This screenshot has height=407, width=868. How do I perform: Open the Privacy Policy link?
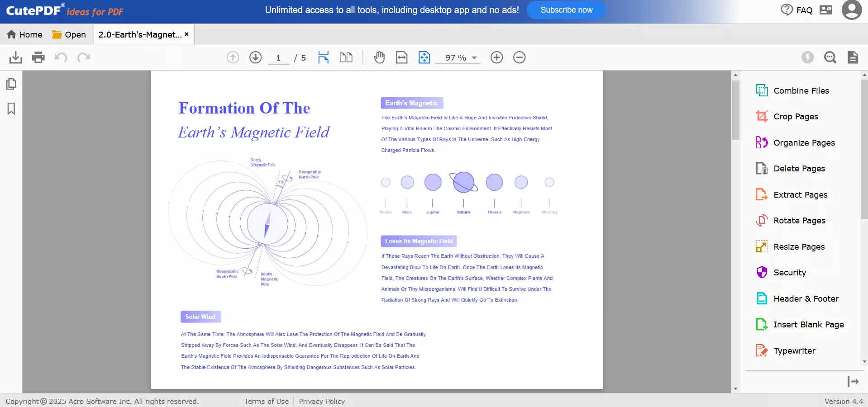[321, 401]
